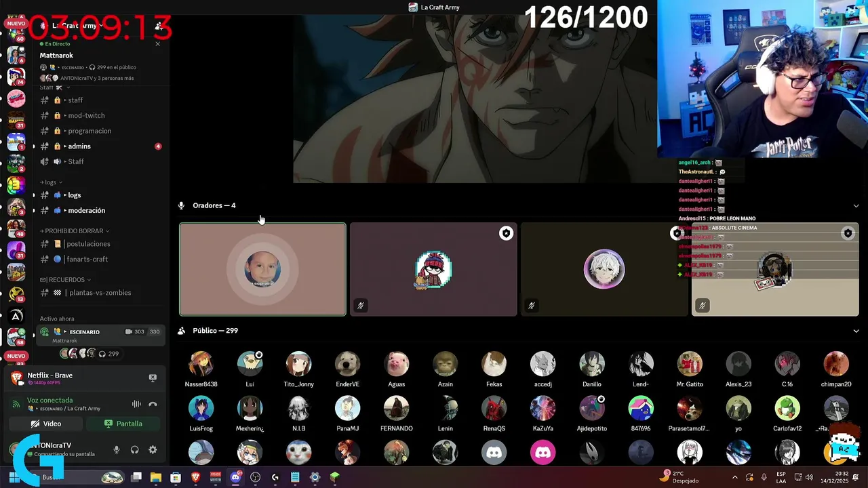Toggle headphones deafen in user panel
The width and height of the screenshot is (868, 488).
pyautogui.click(x=134, y=450)
